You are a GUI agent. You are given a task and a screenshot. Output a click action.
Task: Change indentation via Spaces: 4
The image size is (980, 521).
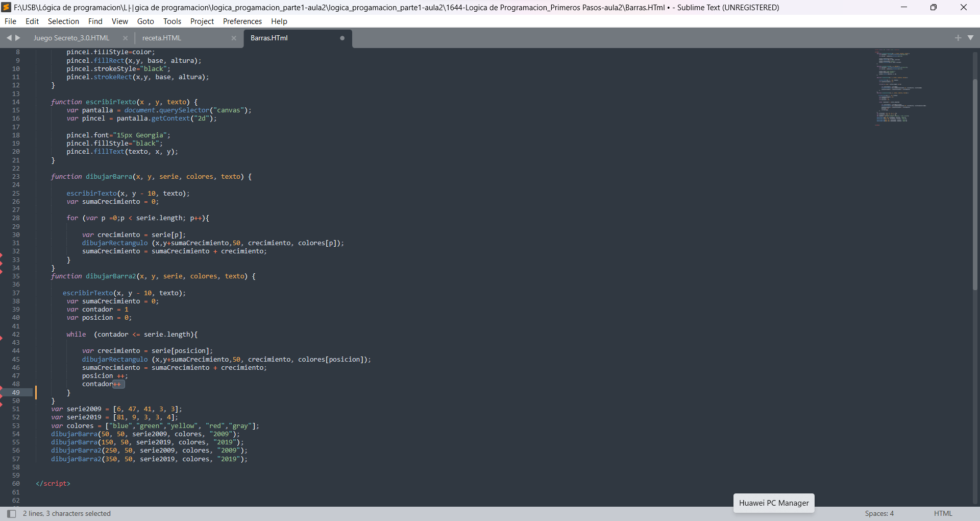click(x=879, y=514)
